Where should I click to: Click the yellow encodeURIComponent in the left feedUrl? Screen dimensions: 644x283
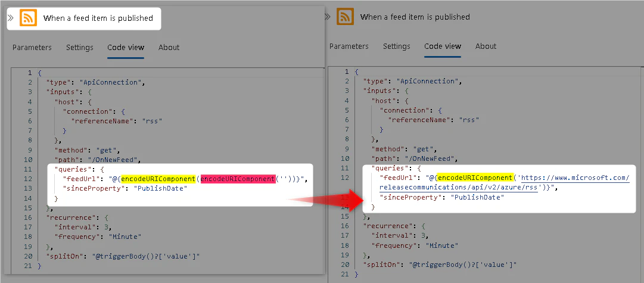158,179
